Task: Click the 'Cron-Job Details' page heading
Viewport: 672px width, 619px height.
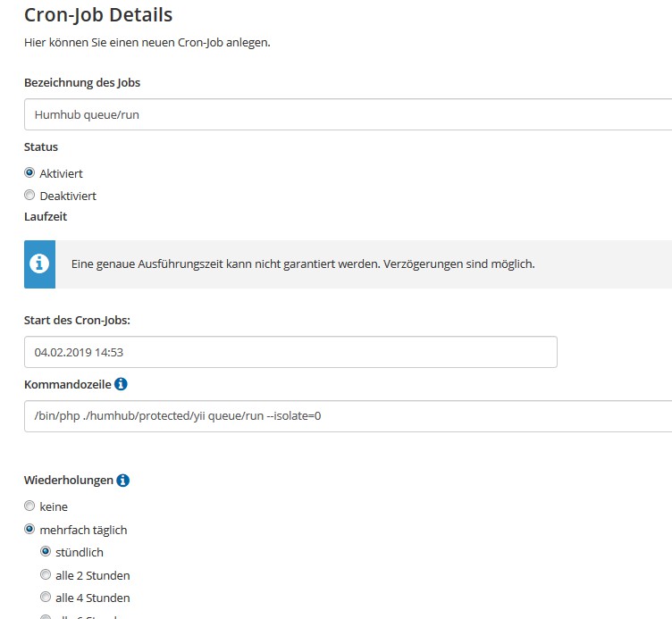Action: [98, 15]
